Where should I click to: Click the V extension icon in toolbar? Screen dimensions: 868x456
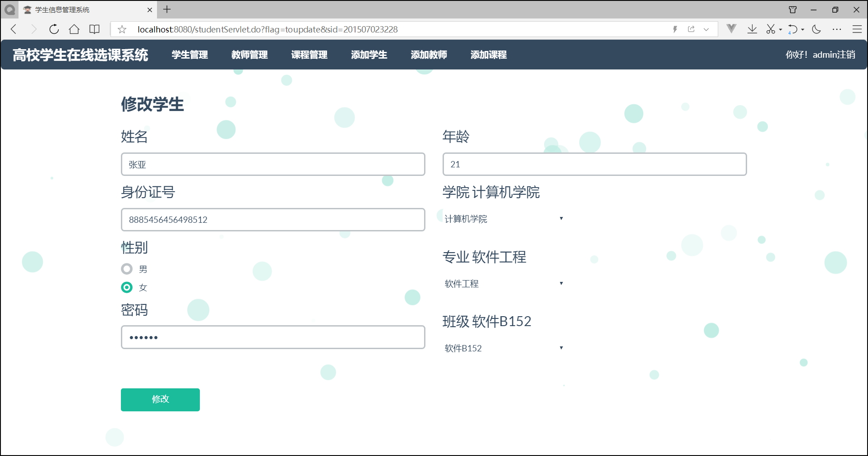tap(731, 29)
